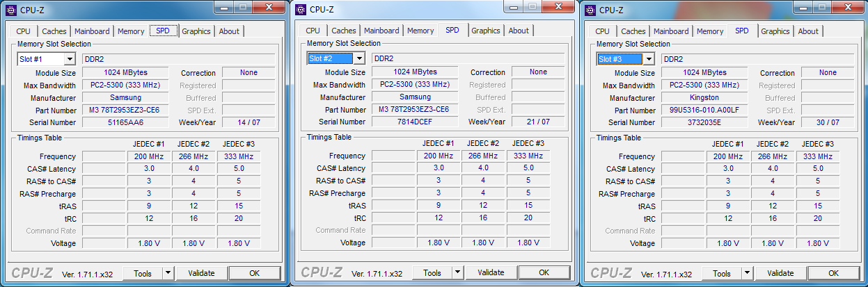Confirm with OK in the Slot #1 window
The image size is (868, 287).
(x=254, y=273)
